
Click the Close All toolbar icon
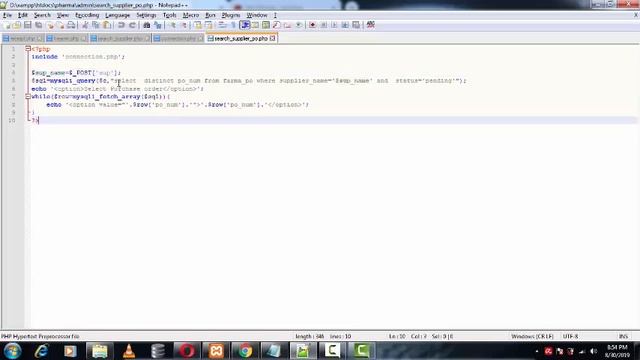60,25
